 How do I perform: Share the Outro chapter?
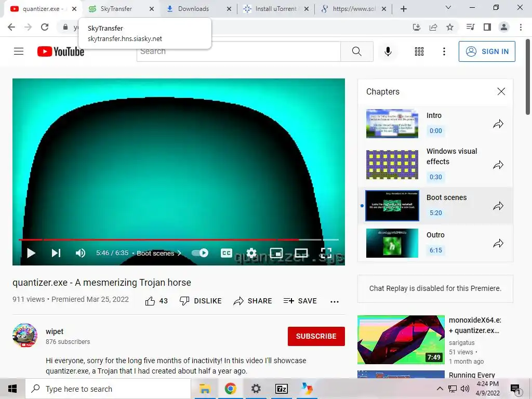pos(498,243)
